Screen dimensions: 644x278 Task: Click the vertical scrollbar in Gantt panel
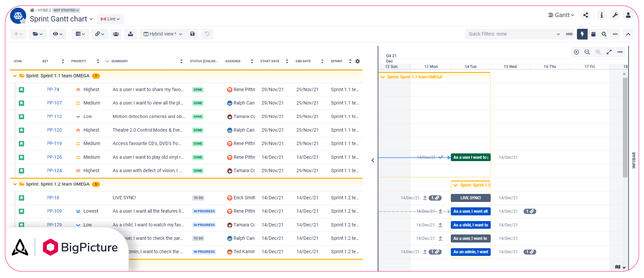[x=625, y=127]
